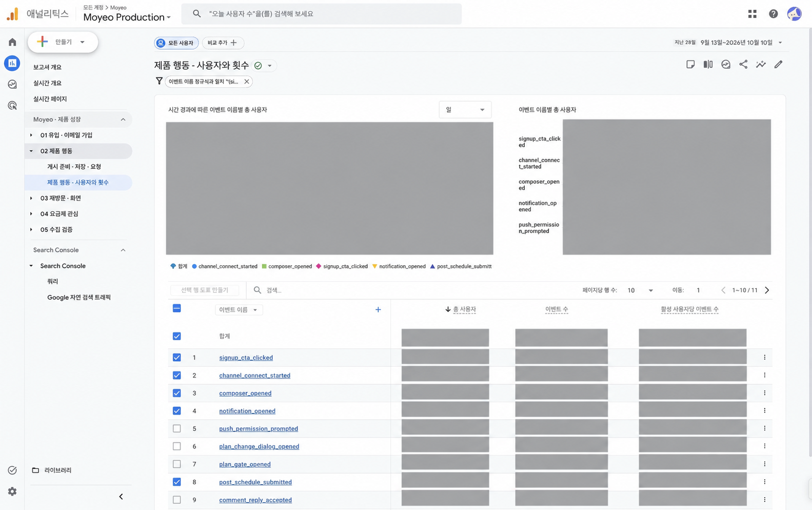Viewport: 812px width, 510px height.
Task: Remove the event name filter chip
Action: coord(247,82)
